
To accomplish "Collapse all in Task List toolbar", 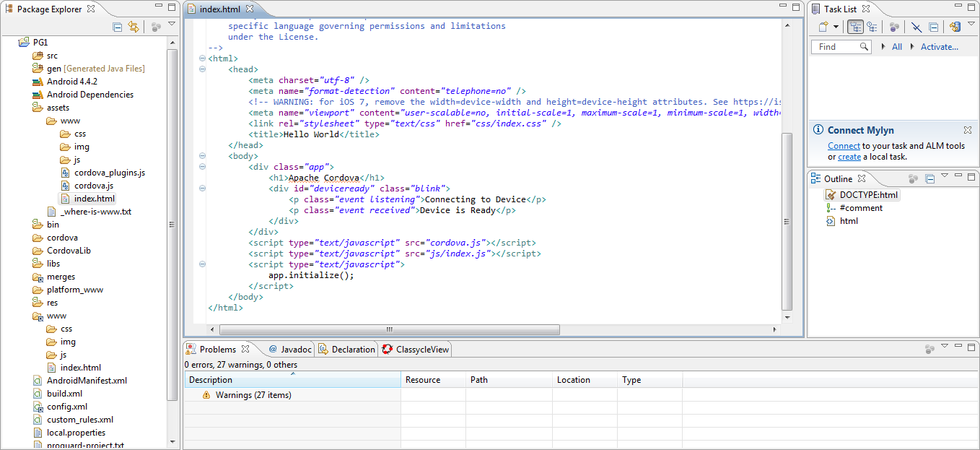I will coord(933,27).
